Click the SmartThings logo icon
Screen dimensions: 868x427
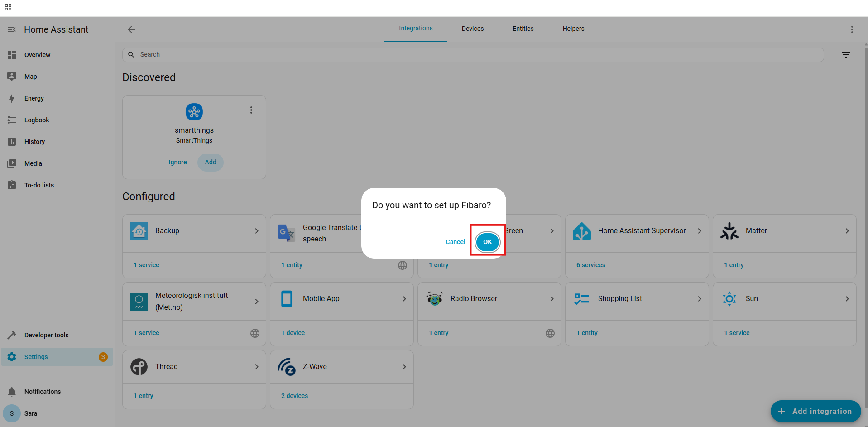(x=194, y=112)
